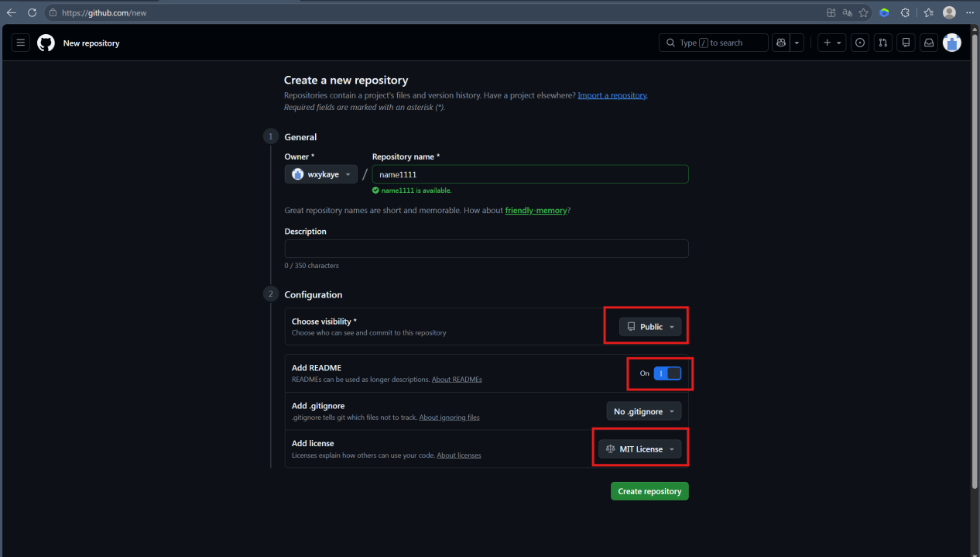The image size is (980, 557).
Task: Open the Owner dropdown wxykaye
Action: pyautogui.click(x=321, y=174)
